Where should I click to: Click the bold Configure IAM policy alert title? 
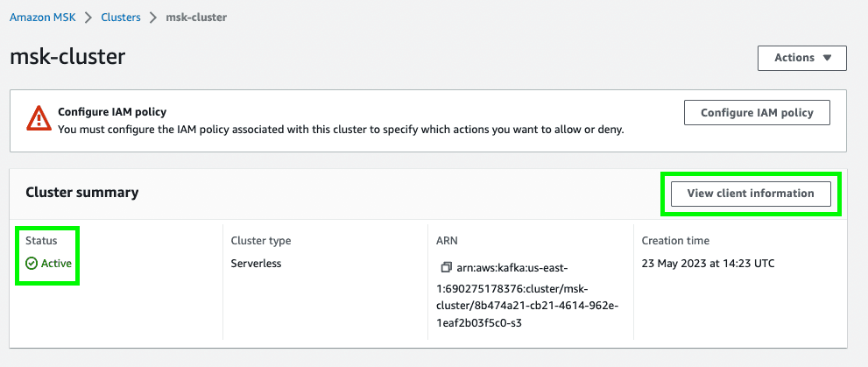click(x=112, y=112)
